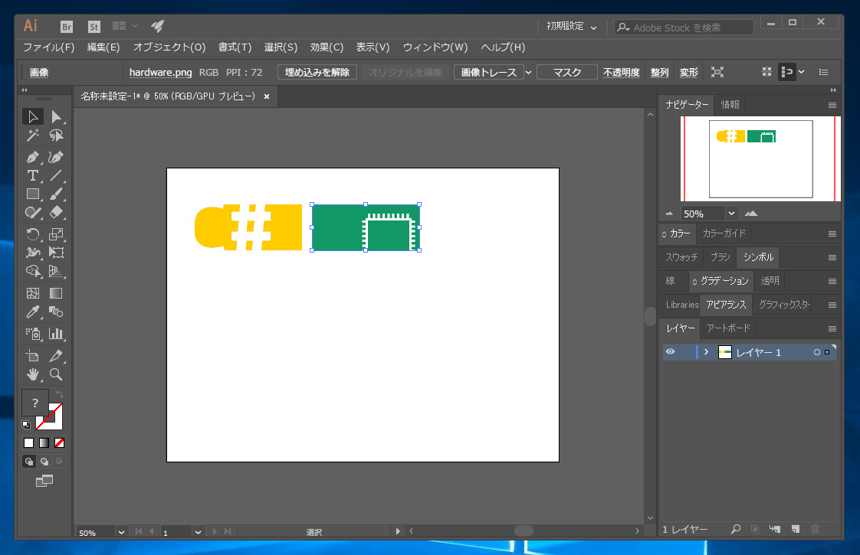This screenshot has width=860, height=555.
Task: Select the Rectangle tool
Action: pyautogui.click(x=33, y=194)
